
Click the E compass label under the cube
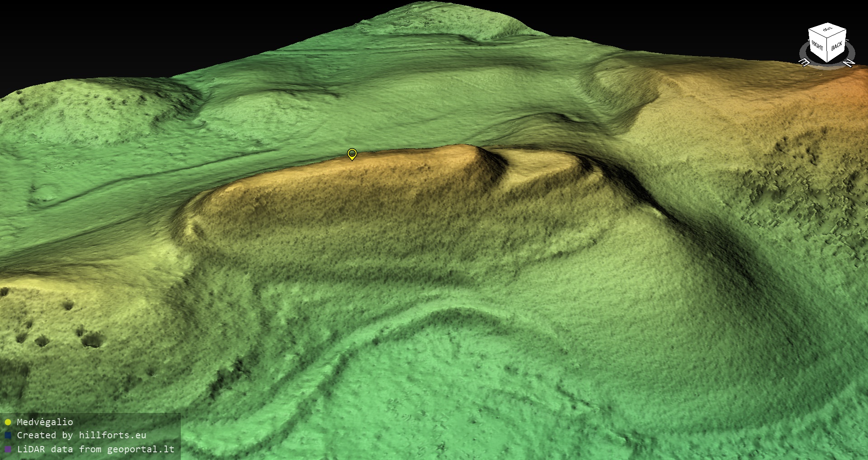[x=805, y=62]
